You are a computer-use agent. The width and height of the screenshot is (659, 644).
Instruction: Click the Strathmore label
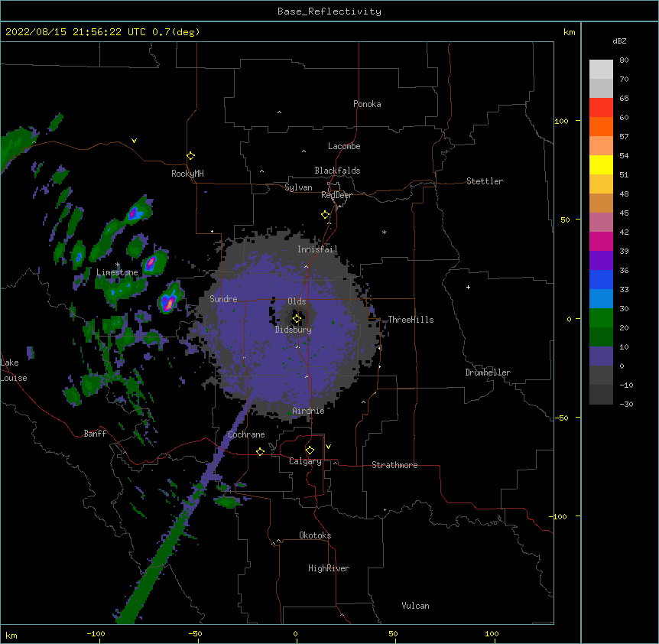pos(394,465)
